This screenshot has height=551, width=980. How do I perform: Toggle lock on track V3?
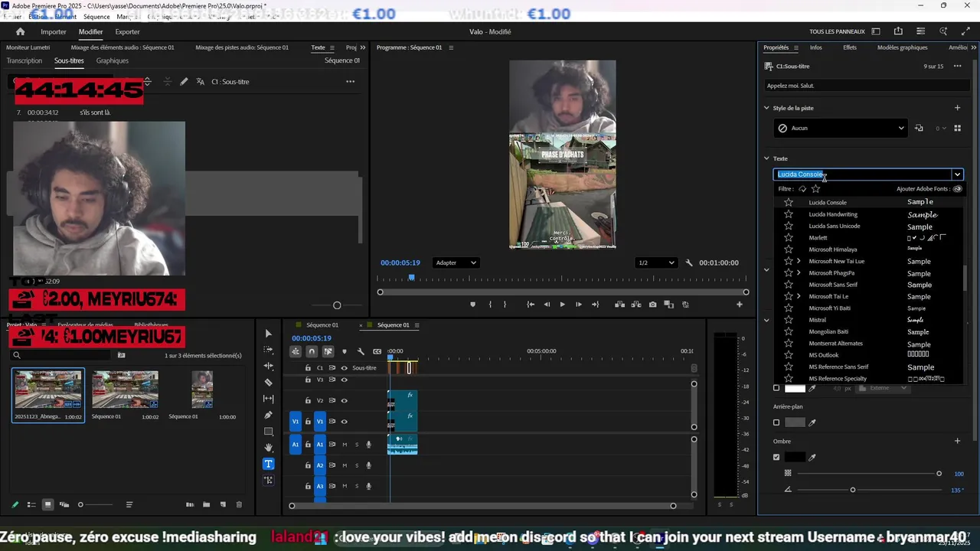(x=308, y=380)
